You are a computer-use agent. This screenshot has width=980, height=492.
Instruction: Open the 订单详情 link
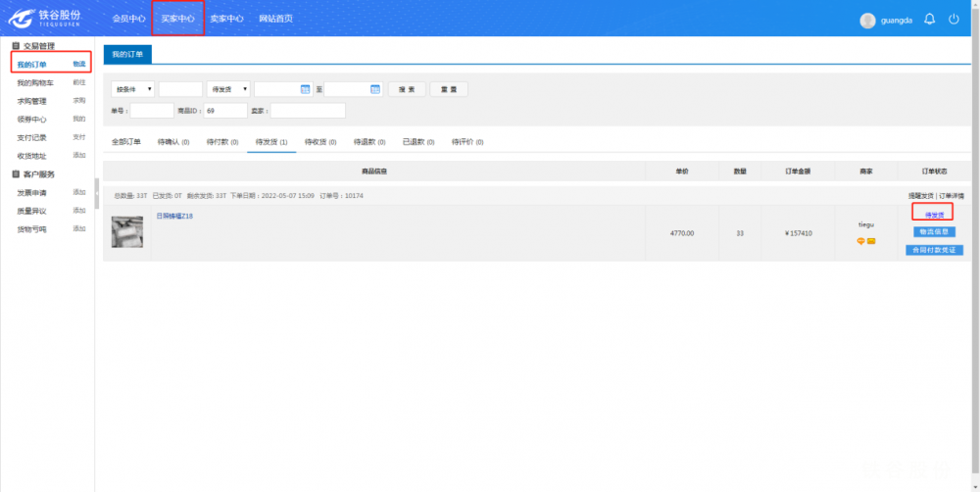[x=952, y=196]
